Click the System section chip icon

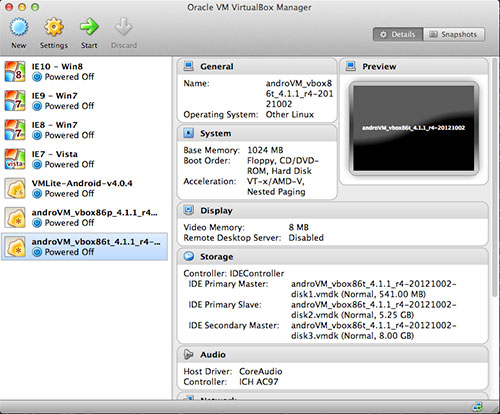[189, 133]
